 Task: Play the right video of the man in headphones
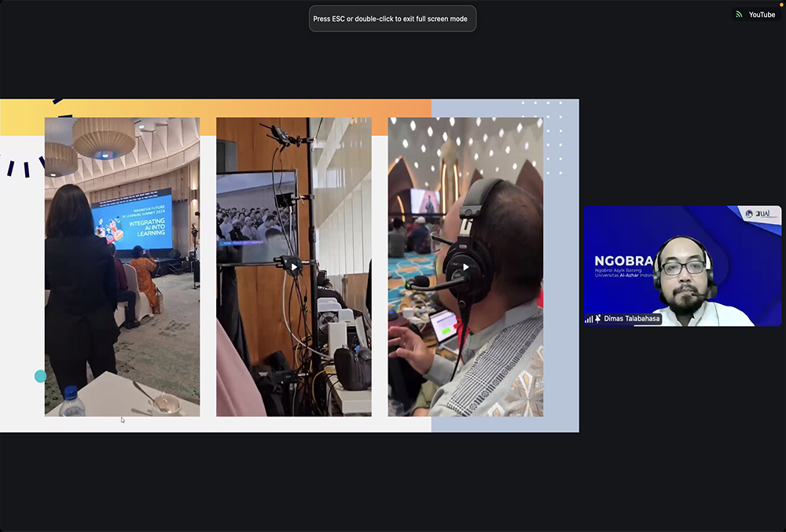coord(465,266)
